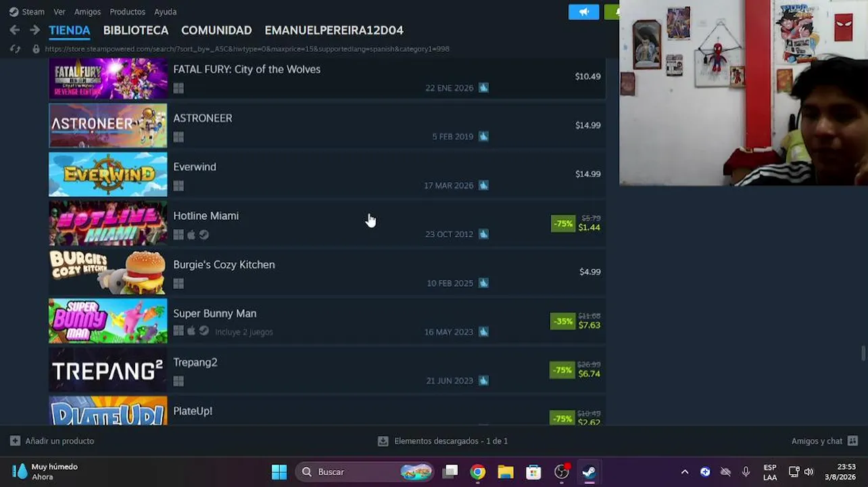Click the Burgie's Cozy Kitchen thumbnail
The width and height of the screenshot is (868, 487).
tap(107, 272)
